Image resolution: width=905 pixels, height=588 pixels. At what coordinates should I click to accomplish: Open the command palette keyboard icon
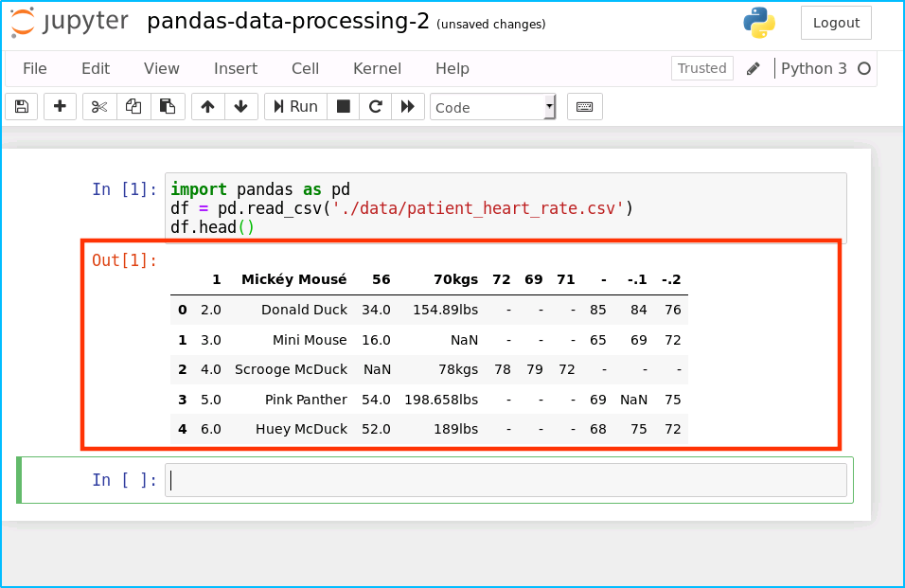(x=585, y=107)
